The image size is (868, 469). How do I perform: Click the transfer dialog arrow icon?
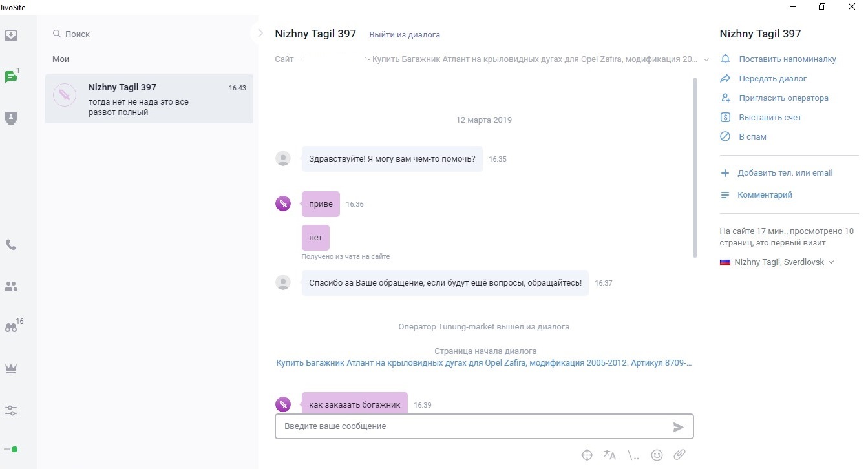[x=725, y=78]
